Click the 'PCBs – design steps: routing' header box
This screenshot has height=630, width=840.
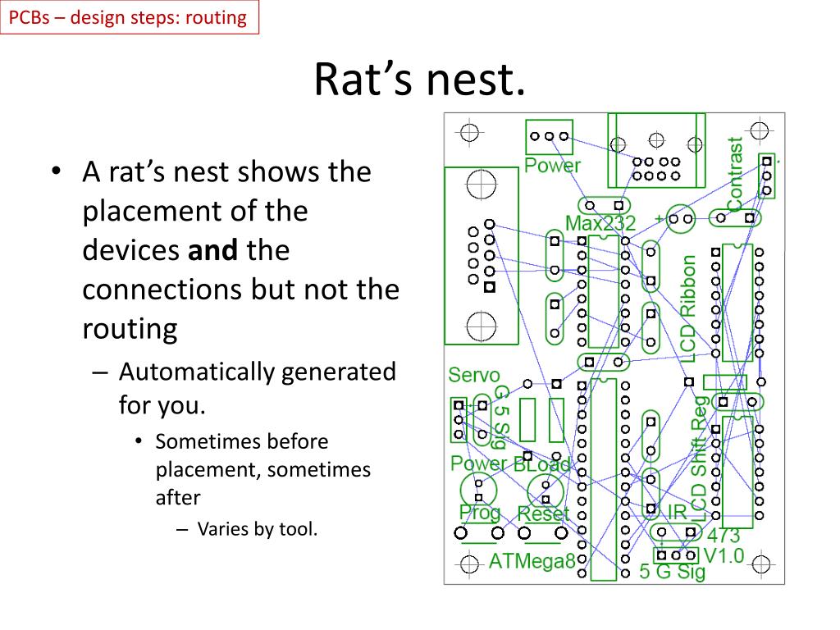click(129, 17)
